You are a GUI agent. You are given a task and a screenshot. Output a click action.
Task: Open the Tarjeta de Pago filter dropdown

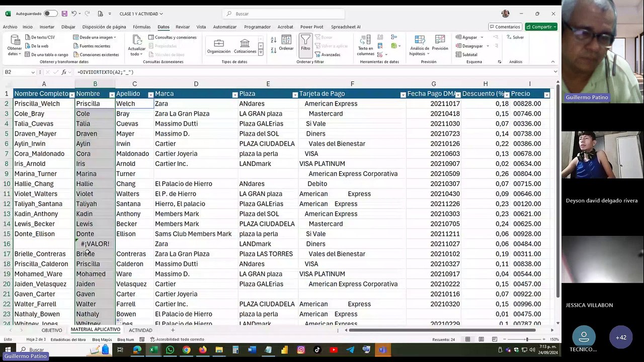(x=403, y=95)
